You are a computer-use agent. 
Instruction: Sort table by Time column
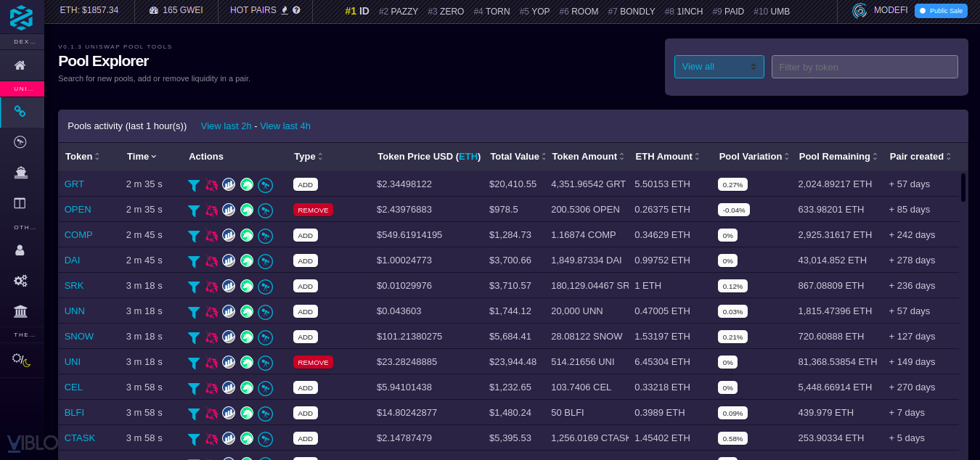(x=142, y=156)
